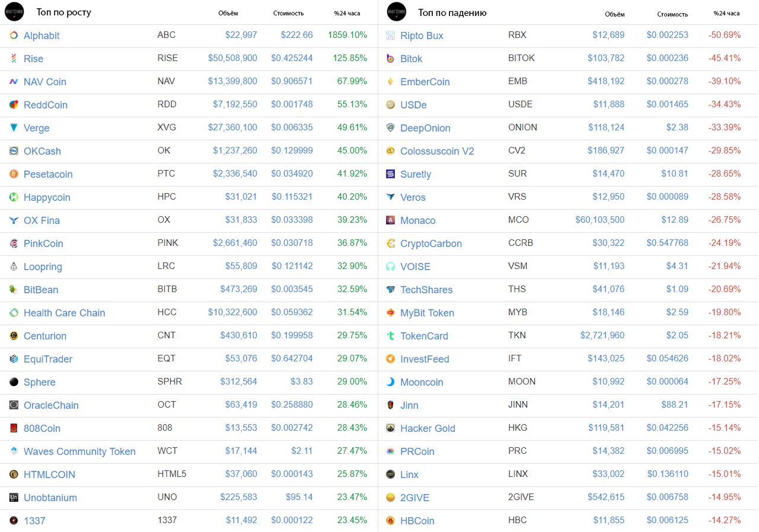759x532 pixels.
Task: Select the $0.906571 NAV price
Action: click(292, 81)
